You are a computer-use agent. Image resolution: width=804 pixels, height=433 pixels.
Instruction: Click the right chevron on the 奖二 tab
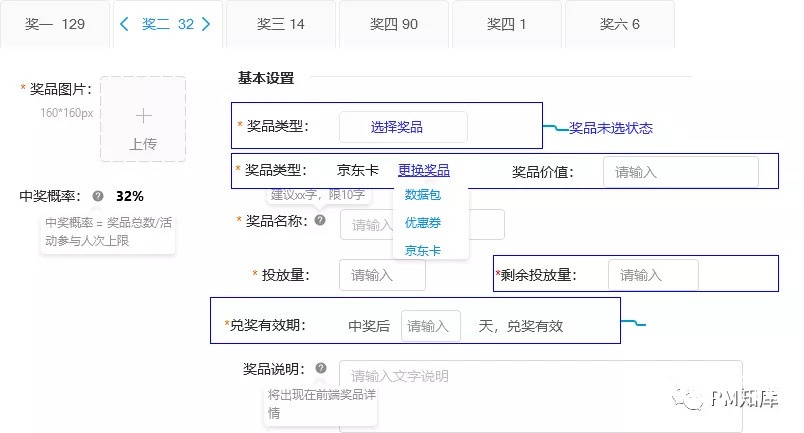pos(206,24)
